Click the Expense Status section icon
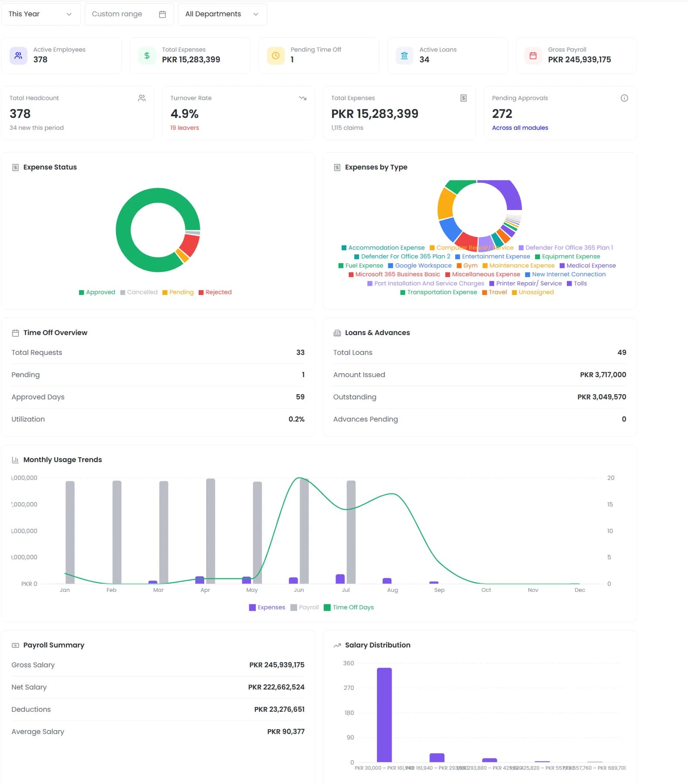 pyautogui.click(x=15, y=167)
